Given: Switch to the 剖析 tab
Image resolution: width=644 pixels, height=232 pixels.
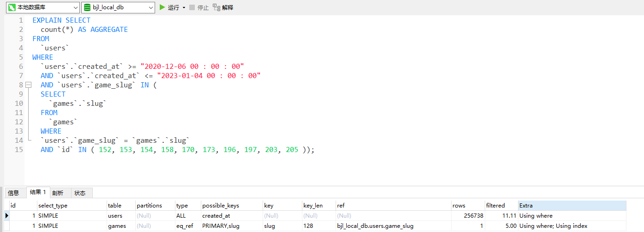Looking at the screenshot, I should click(58, 193).
